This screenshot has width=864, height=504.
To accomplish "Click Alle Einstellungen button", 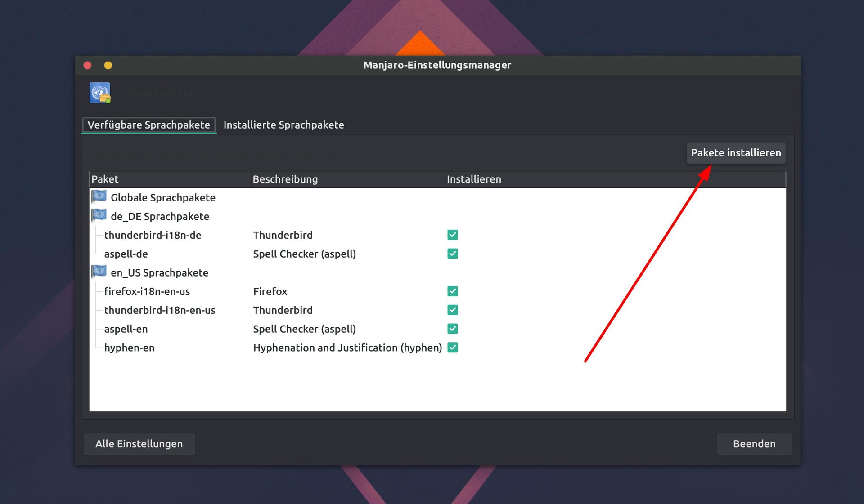I will click(x=139, y=444).
